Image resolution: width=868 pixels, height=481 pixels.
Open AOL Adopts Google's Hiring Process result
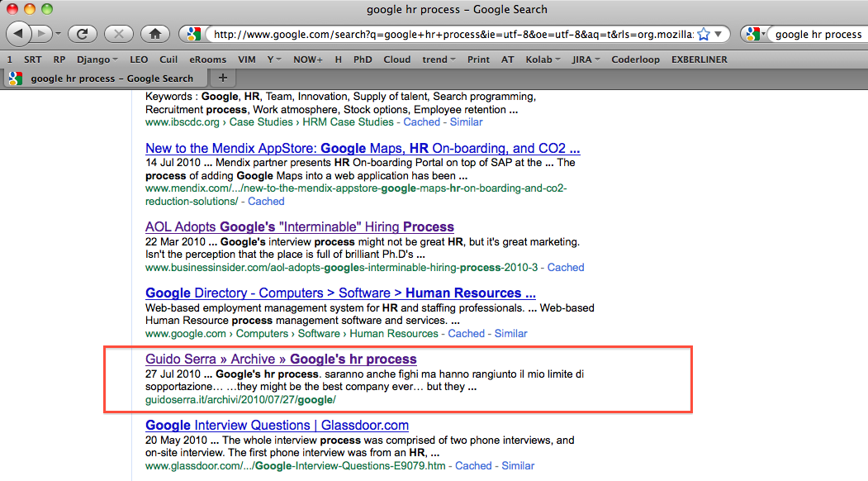point(299,226)
